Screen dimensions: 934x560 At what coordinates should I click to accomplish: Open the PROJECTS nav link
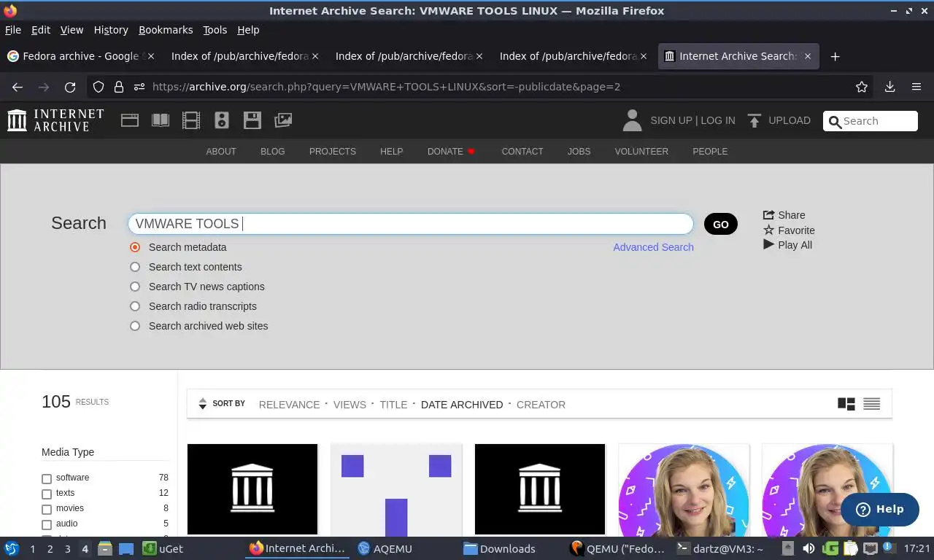click(333, 152)
